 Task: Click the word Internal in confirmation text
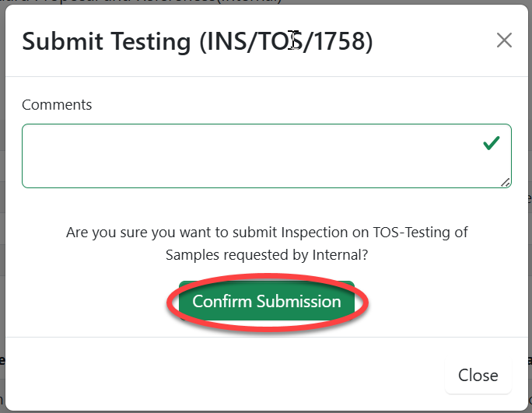[x=339, y=255]
